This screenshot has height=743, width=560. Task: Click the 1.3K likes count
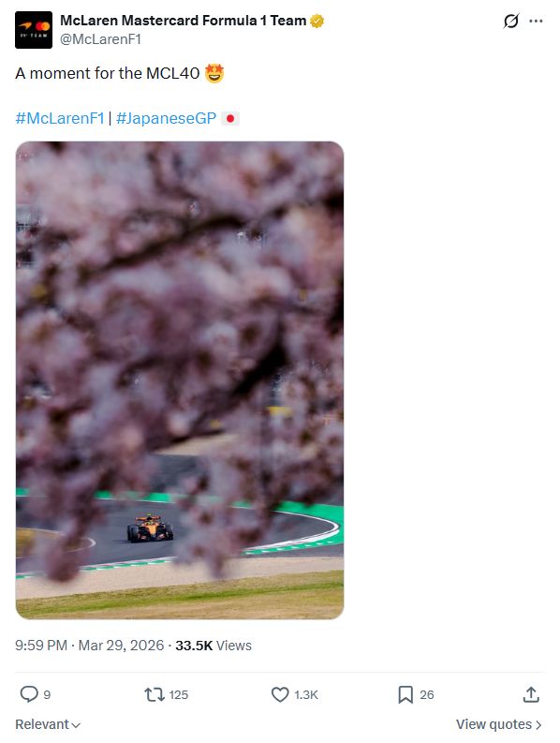click(306, 695)
